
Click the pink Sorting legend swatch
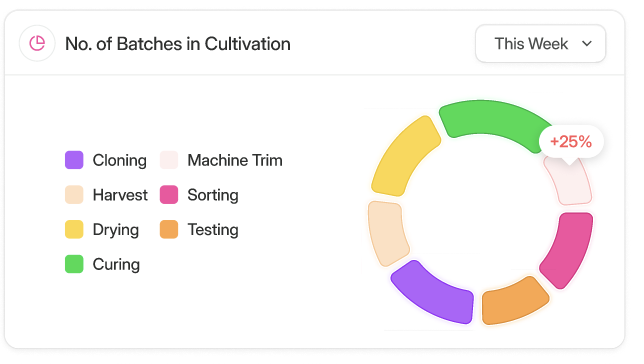[169, 195]
